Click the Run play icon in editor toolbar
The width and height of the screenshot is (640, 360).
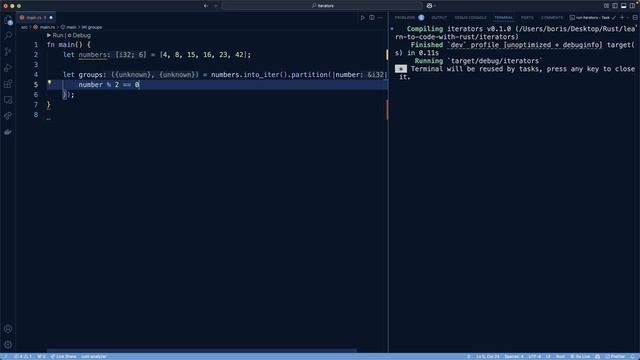pyautogui.click(x=362, y=18)
